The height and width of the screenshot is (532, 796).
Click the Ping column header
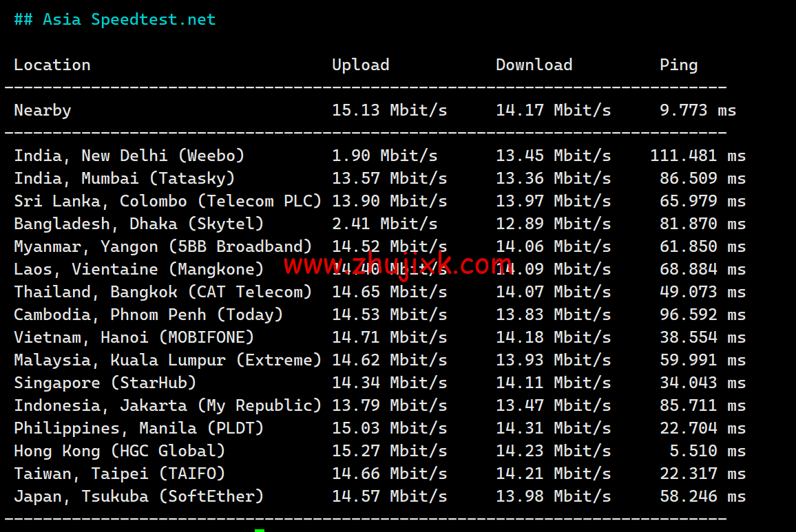pos(678,65)
